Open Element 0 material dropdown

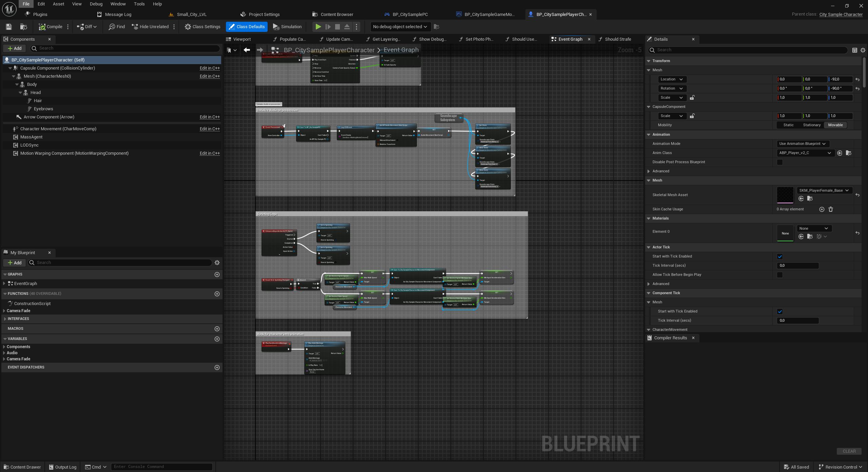coord(814,229)
